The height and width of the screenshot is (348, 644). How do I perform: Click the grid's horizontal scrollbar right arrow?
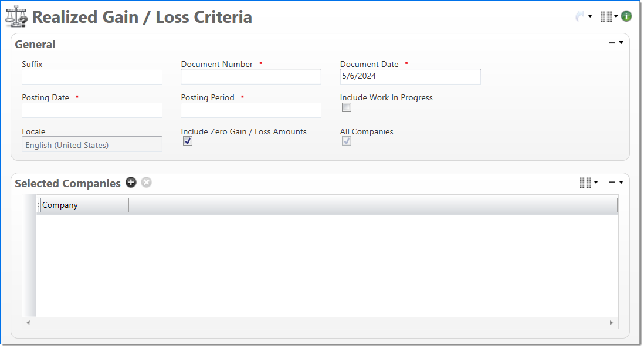click(x=611, y=322)
